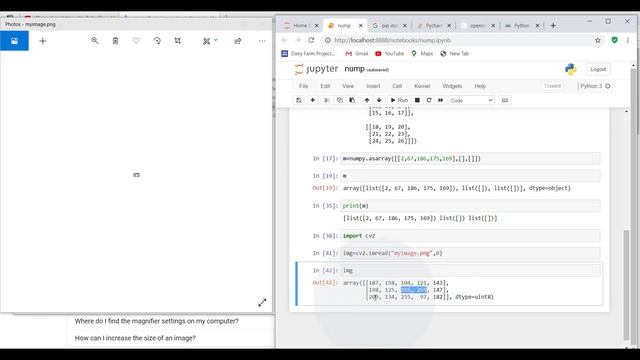The image size is (640, 360).
Task: Bookmark this page with the star icon
Action: point(598,40)
